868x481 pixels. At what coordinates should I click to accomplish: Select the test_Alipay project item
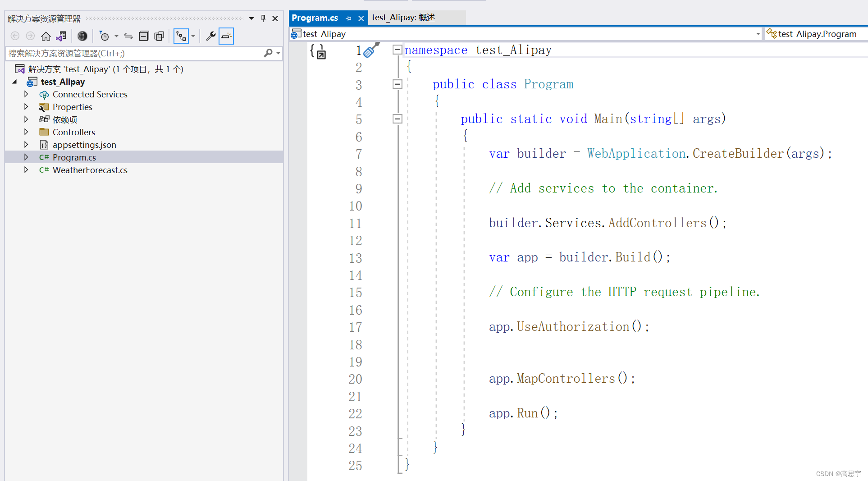(x=63, y=82)
